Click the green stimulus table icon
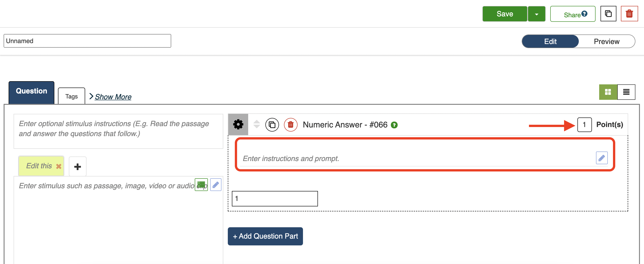Viewport: 644px width, 264px height. pos(201,185)
